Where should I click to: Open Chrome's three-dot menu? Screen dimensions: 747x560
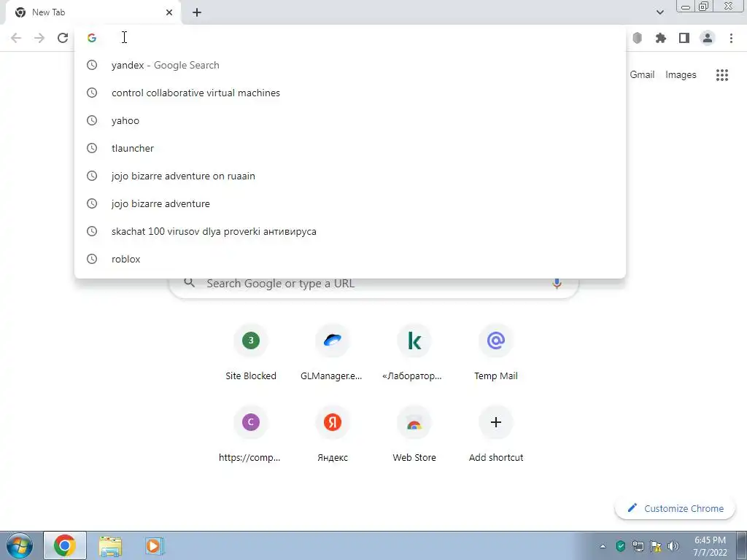click(x=731, y=38)
